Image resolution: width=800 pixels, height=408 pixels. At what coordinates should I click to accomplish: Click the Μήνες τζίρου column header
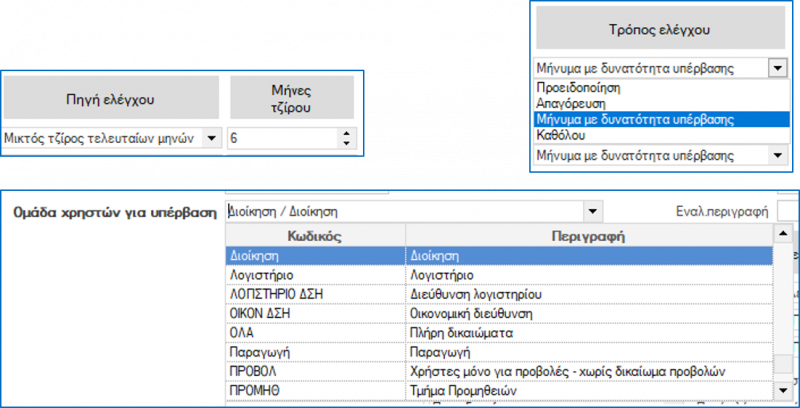pyautogui.click(x=292, y=97)
